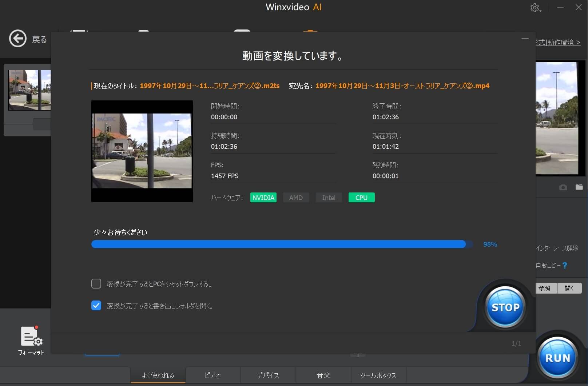Click the current time value 01:01:42
Image resolution: width=588 pixels, height=386 pixels.
tap(385, 147)
